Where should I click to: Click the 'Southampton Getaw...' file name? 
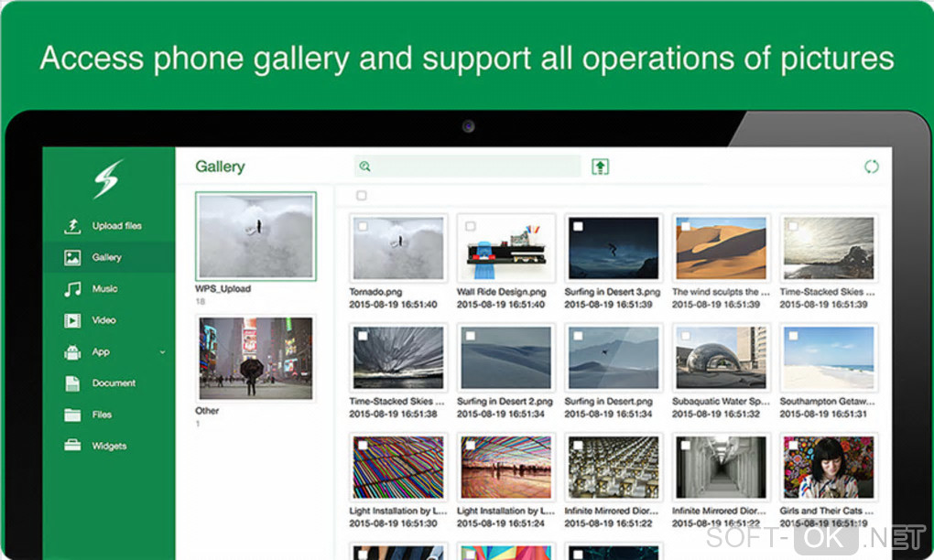pyautogui.click(x=828, y=401)
